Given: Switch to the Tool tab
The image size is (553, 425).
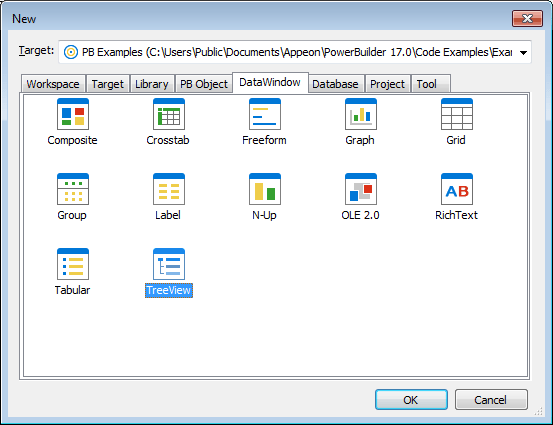Looking at the screenshot, I should tap(431, 84).
